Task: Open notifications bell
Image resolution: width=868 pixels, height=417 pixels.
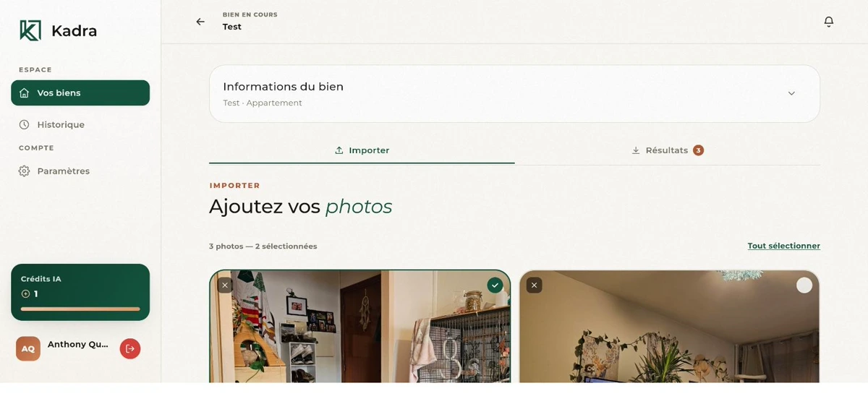Action: (829, 22)
